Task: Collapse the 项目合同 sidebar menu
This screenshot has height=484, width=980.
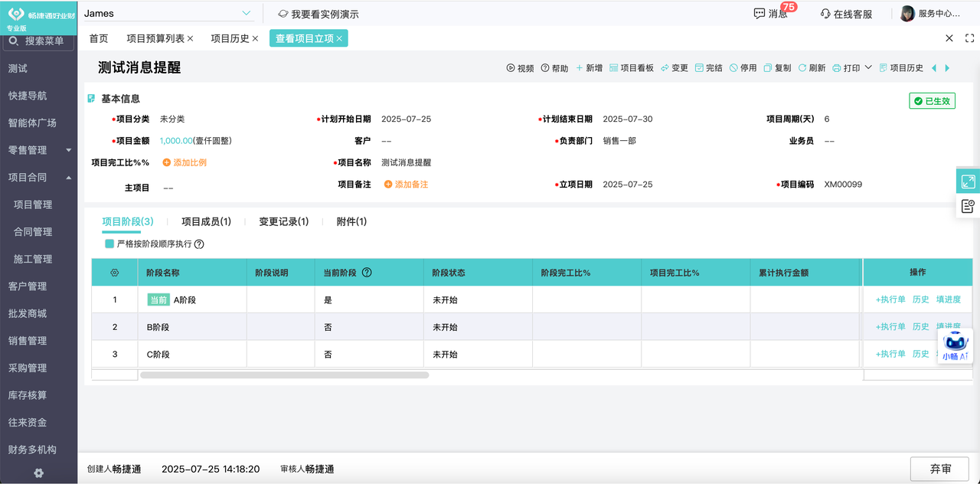Action: [x=38, y=177]
